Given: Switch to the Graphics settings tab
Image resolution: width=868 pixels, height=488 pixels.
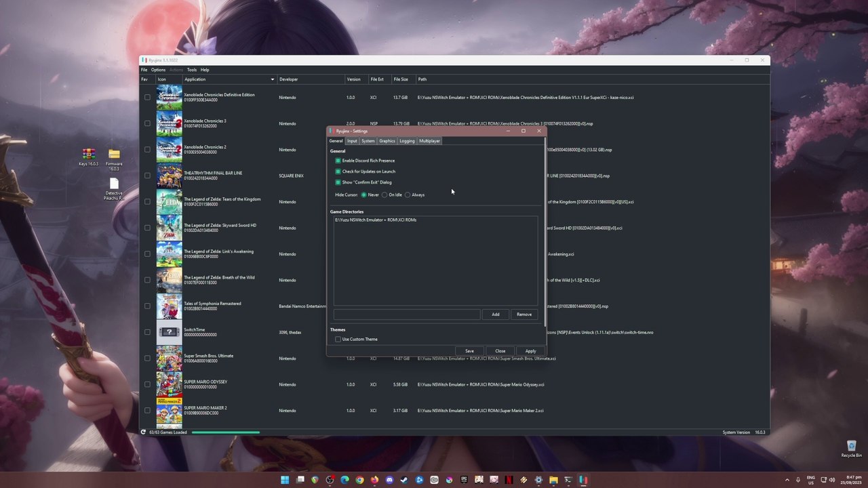Looking at the screenshot, I should (x=387, y=141).
